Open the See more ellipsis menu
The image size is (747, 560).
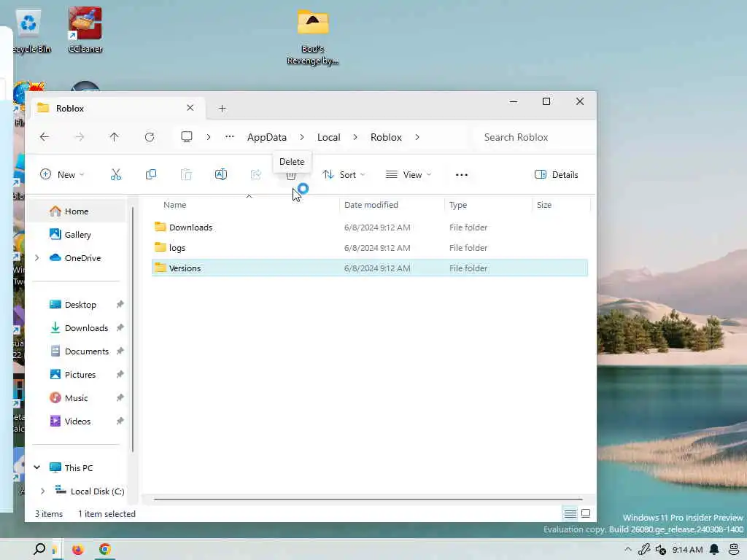click(462, 175)
